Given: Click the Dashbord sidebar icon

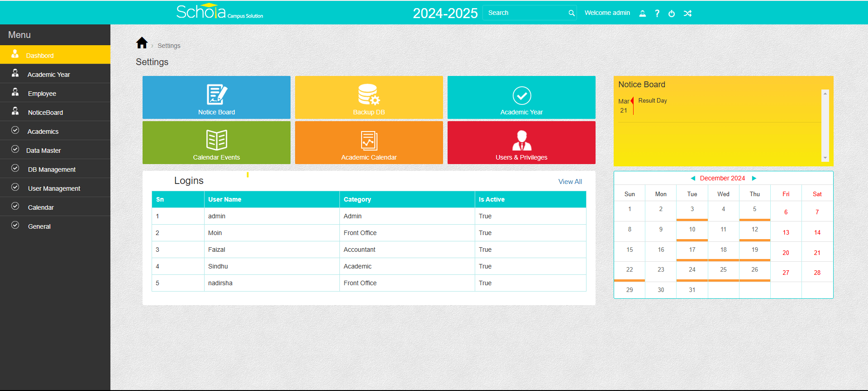Looking at the screenshot, I should 15,54.
